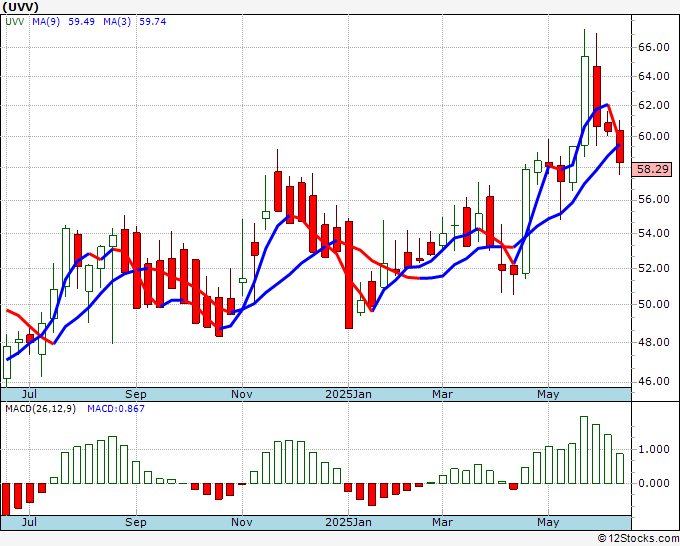This screenshot has width=680, height=546.
Task: Click the 60.00 price axis label
Action: pyautogui.click(x=653, y=136)
